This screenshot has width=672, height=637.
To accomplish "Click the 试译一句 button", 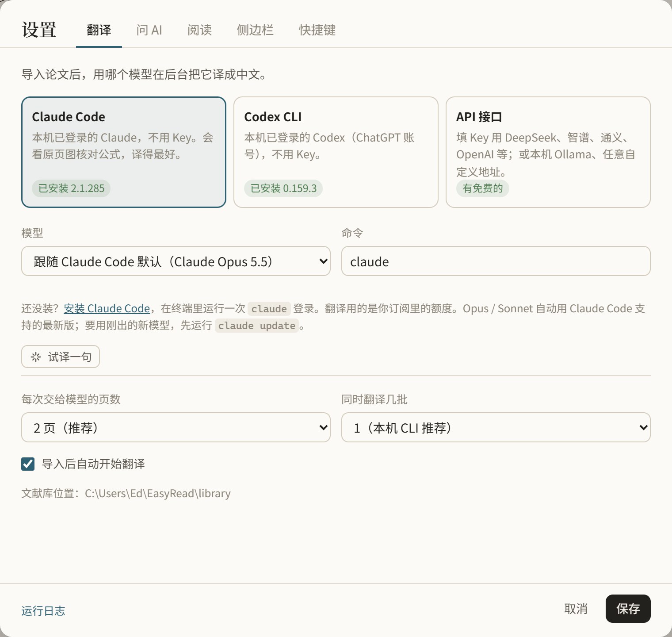I will pos(61,357).
